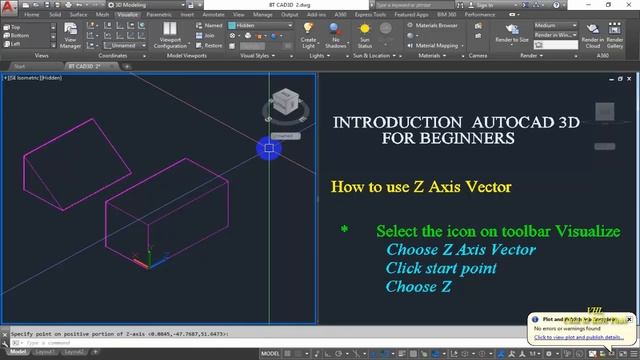The width and height of the screenshot is (640, 360).
Task: Expand the Materials panel
Action: [x=432, y=56]
